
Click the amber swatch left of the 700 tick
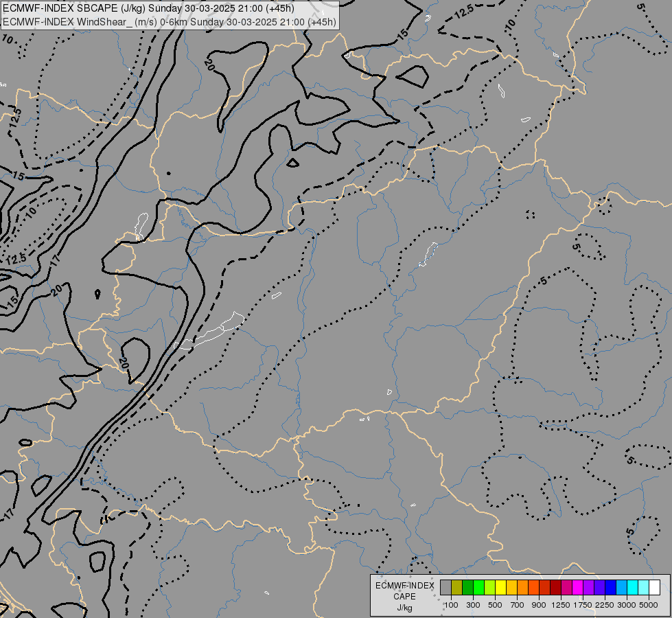511,588
